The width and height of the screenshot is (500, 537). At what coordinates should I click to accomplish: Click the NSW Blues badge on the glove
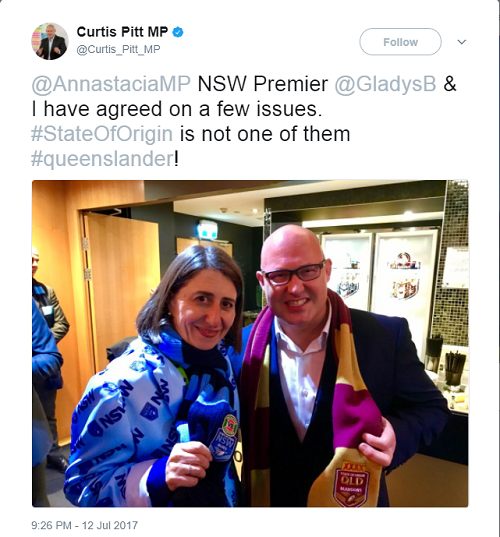click(x=224, y=435)
